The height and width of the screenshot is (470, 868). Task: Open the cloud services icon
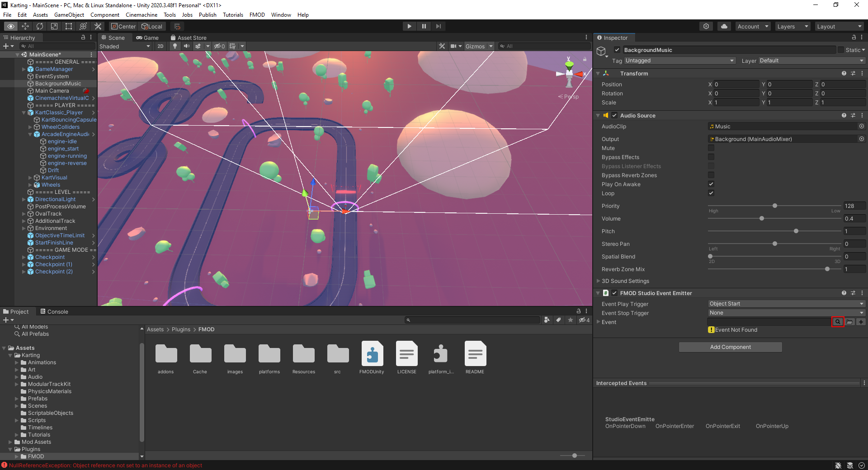(x=724, y=26)
